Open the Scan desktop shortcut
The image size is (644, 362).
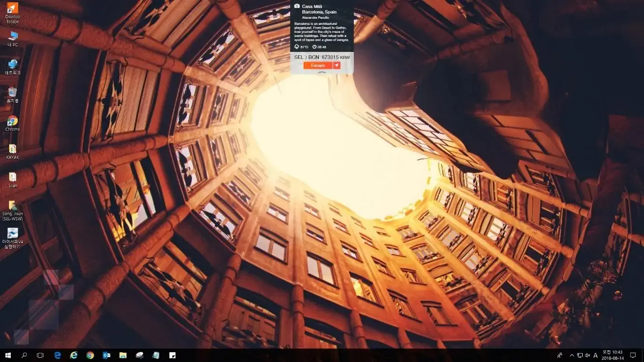pyautogui.click(x=13, y=180)
